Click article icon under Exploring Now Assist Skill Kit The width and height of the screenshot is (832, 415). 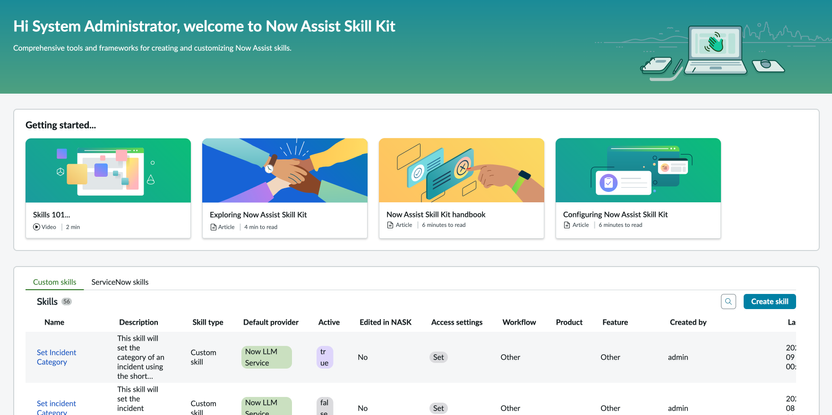(x=213, y=227)
